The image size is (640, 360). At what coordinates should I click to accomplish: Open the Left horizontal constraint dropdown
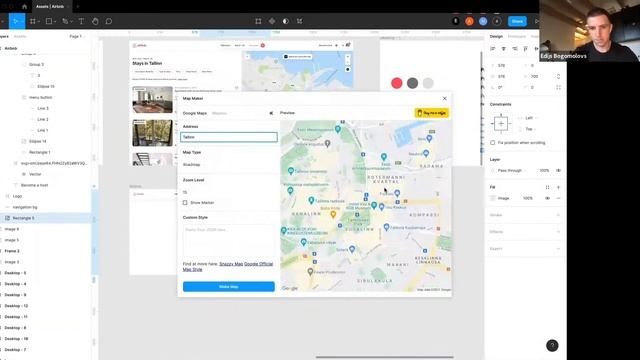[531, 118]
